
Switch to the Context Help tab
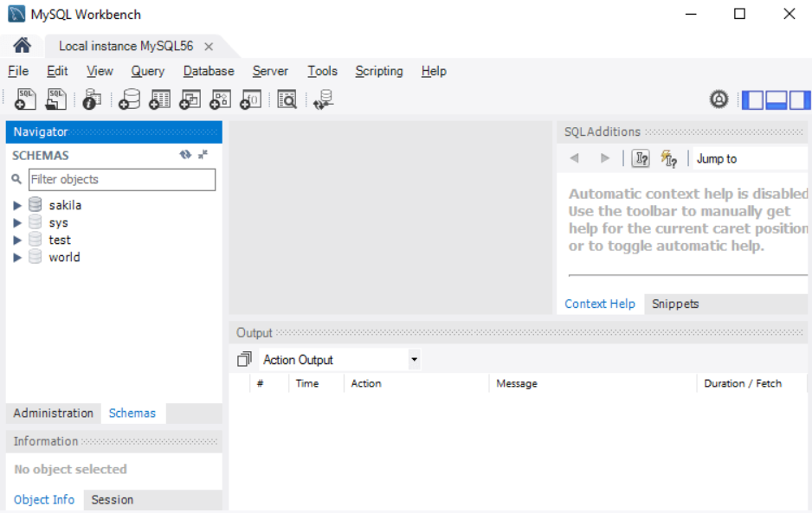(x=600, y=304)
